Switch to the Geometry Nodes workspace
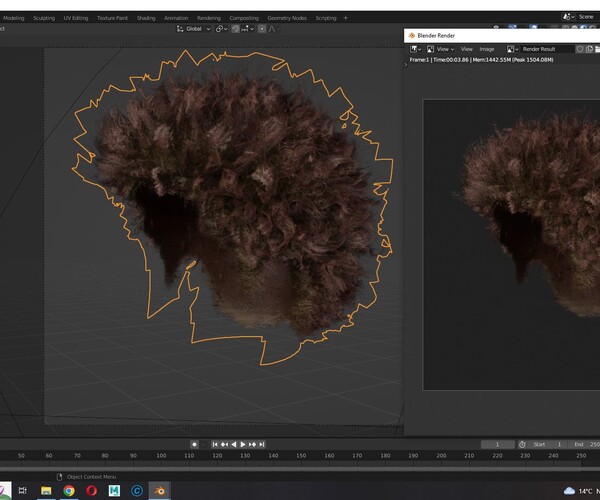The image size is (600, 500). 287,18
